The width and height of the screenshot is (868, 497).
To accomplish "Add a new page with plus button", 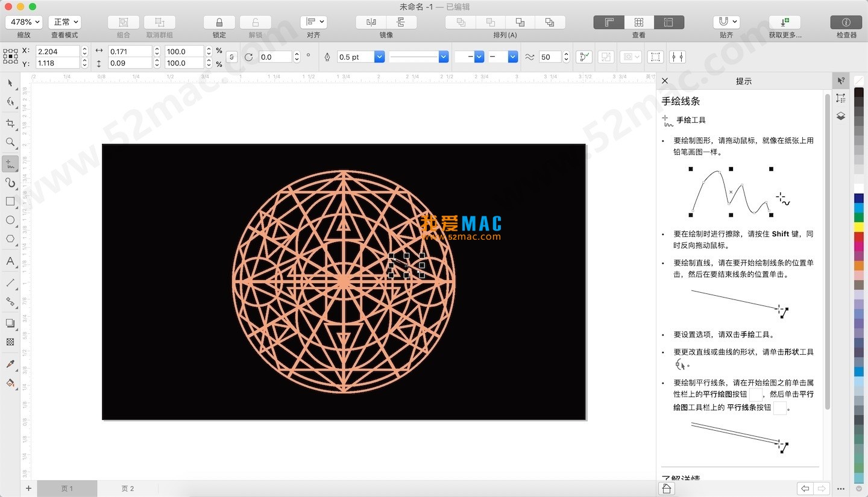I will [28, 489].
